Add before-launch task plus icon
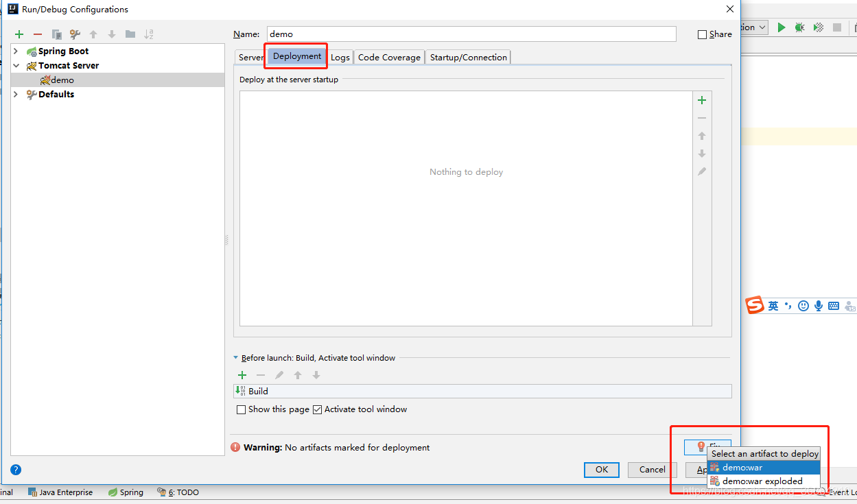The height and width of the screenshot is (504, 857). (242, 375)
